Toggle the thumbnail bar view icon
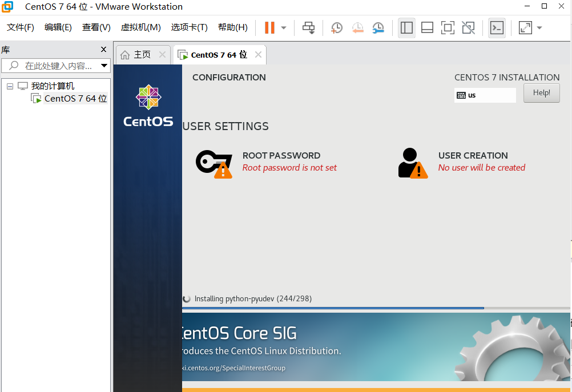 pyautogui.click(x=427, y=28)
